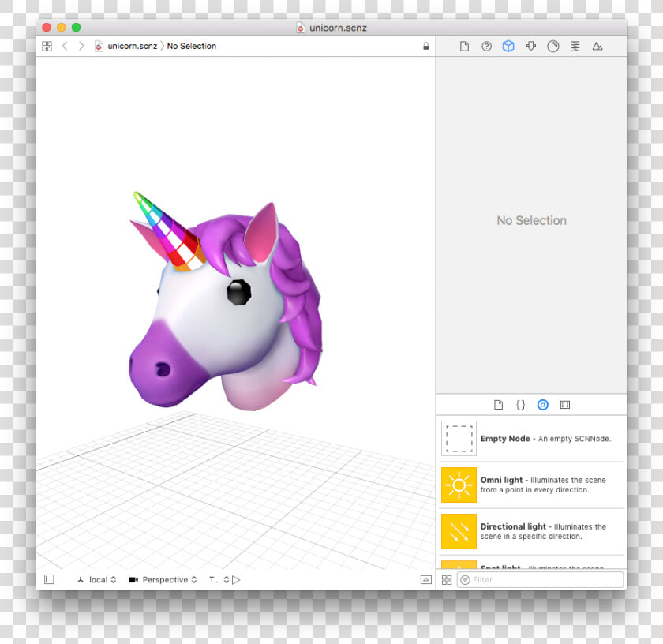The image size is (663, 644).
Task: Toggle the editor lock icon
Action: pyautogui.click(x=425, y=46)
